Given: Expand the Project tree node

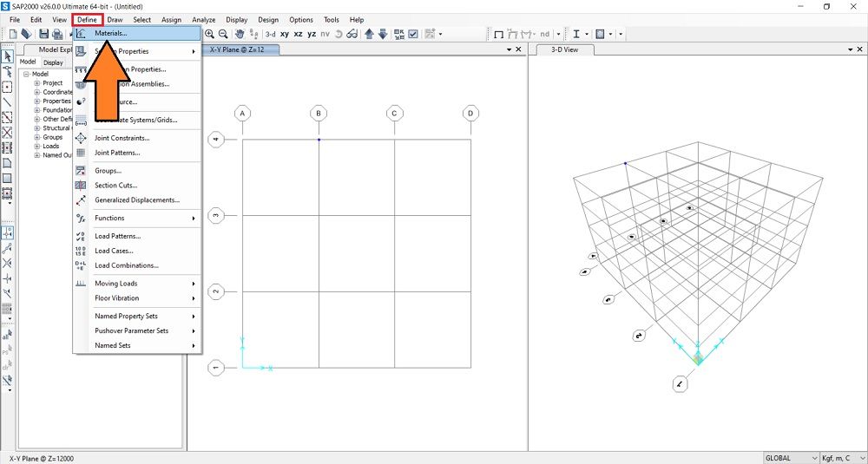Looking at the screenshot, I should pos(37,83).
